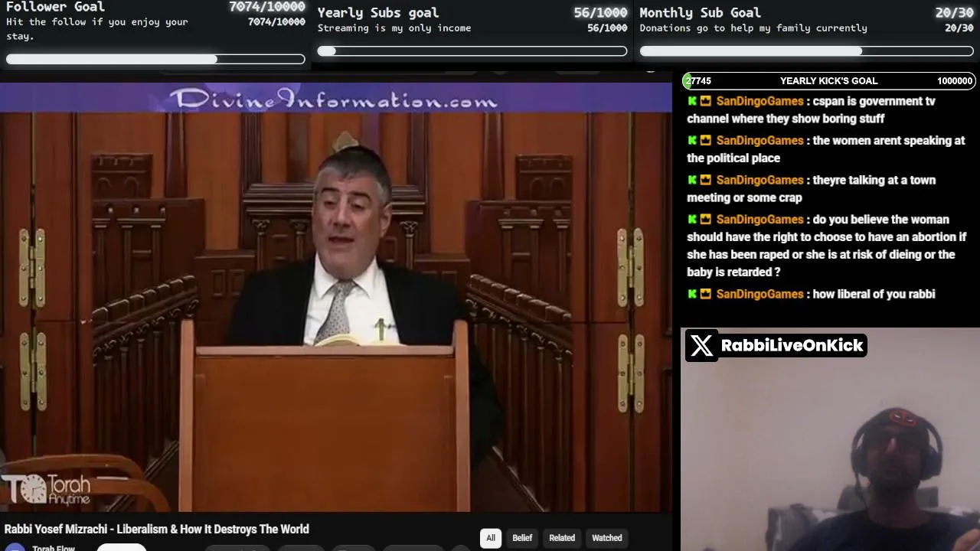Screen dimensions: 980x551
Task: Click the chat text 'how liberal of you rabbi'
Action: tap(874, 294)
